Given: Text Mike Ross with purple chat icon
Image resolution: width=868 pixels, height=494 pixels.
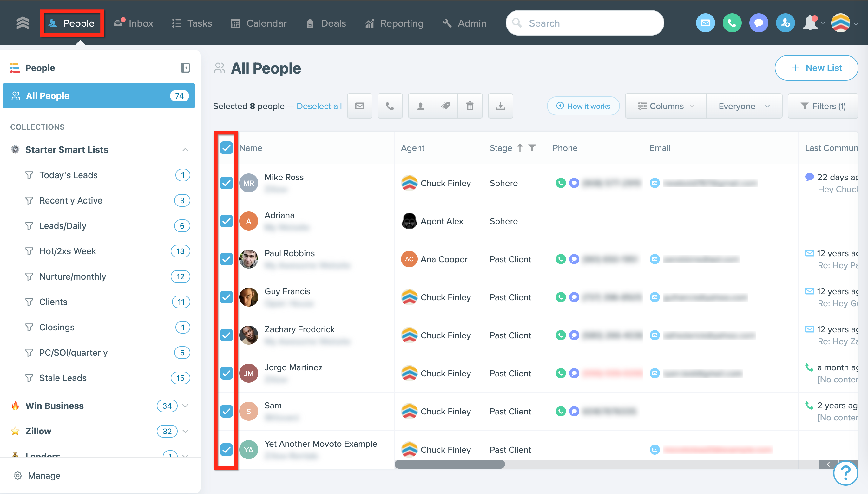Looking at the screenshot, I should (x=574, y=183).
